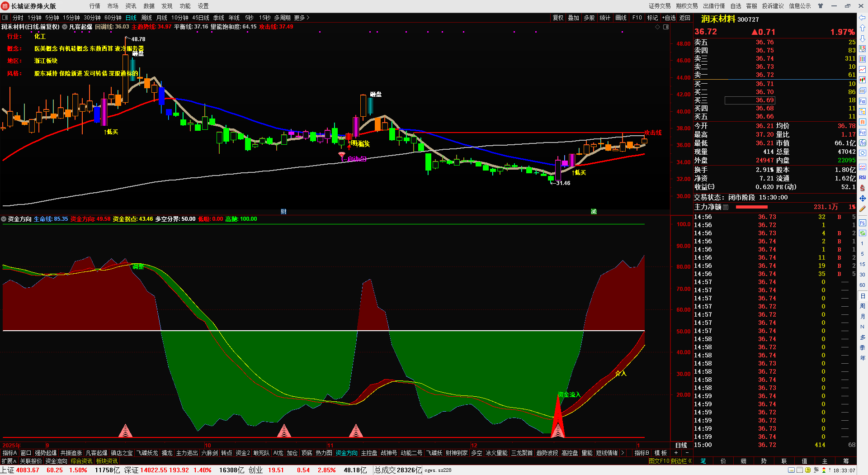Click the 复权 button
868x475 pixels.
pos(558,18)
